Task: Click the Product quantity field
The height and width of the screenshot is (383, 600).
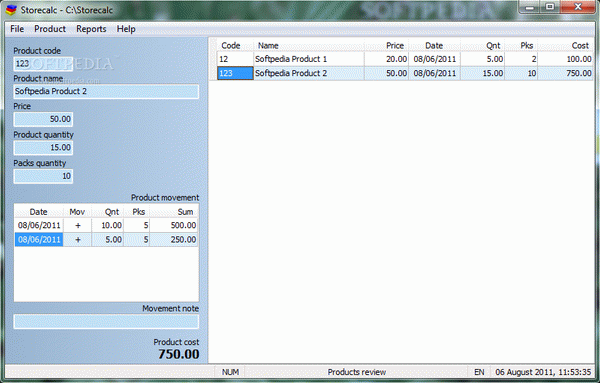Action: (x=43, y=148)
